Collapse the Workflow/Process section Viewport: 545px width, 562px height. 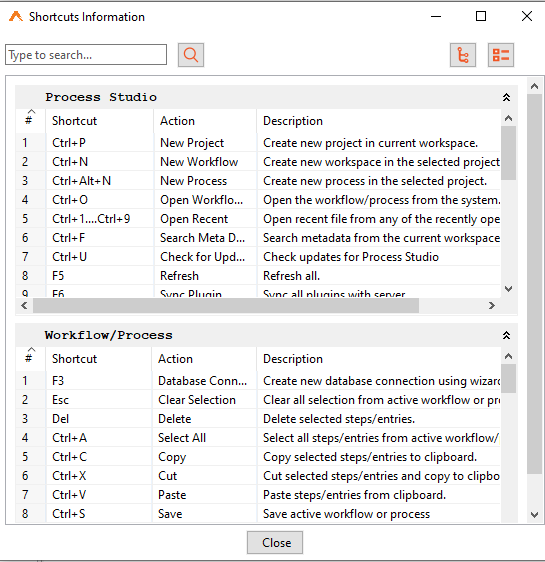click(x=506, y=335)
